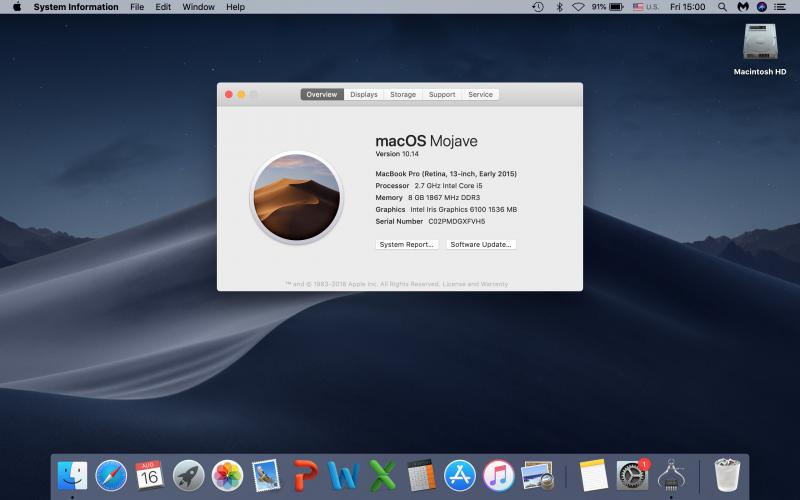Image resolution: width=800 pixels, height=500 pixels.
Task: Click the Version 10.14 text
Action: tap(397, 154)
